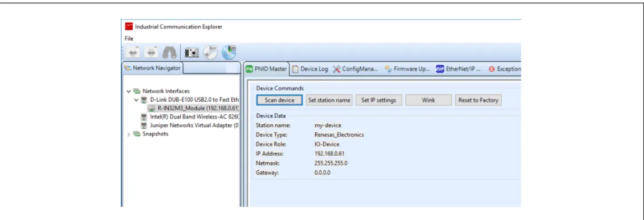Click the Scan device button
644x220 pixels.
[x=280, y=100]
